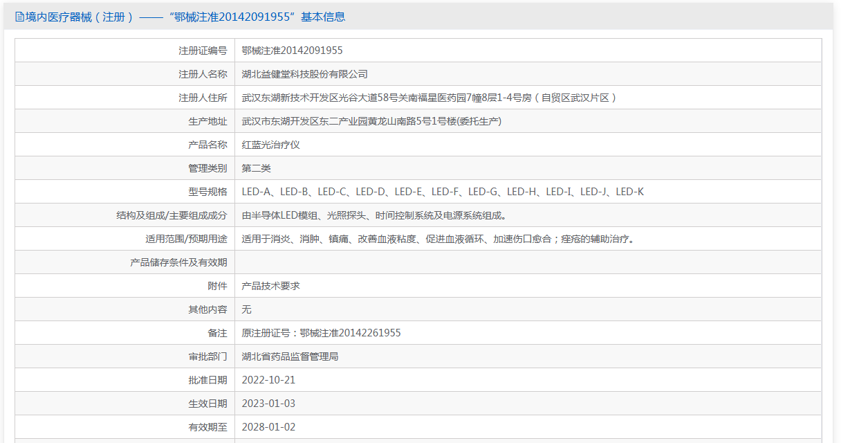Click the label 其他内容
868x443 pixels.
(x=207, y=309)
